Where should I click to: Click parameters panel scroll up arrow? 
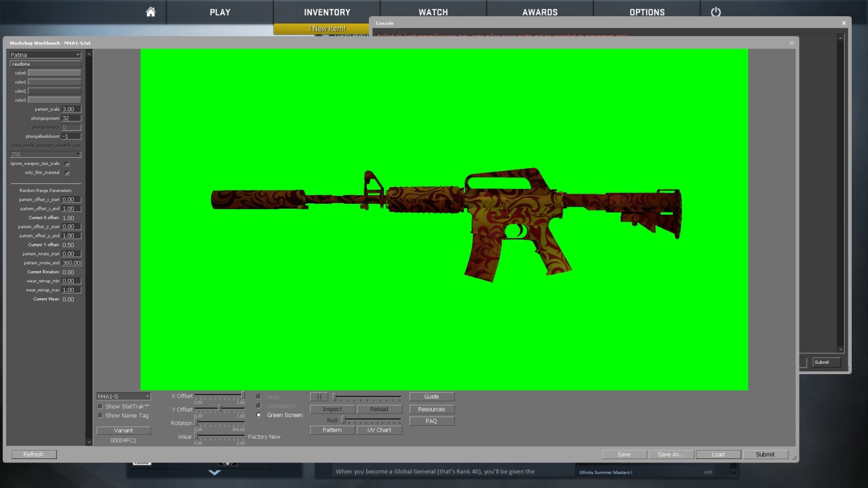point(90,53)
